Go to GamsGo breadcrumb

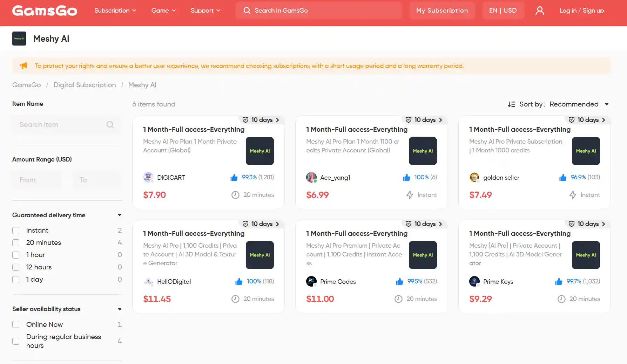coord(27,85)
